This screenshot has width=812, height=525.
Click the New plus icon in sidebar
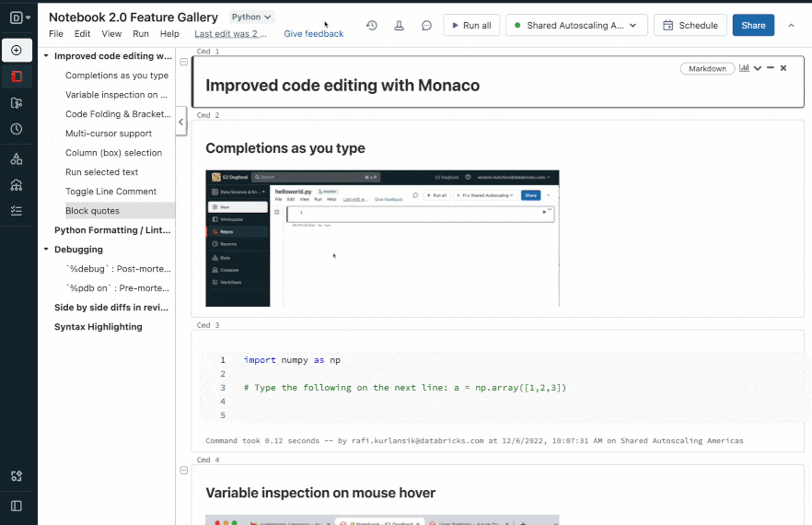(x=17, y=50)
